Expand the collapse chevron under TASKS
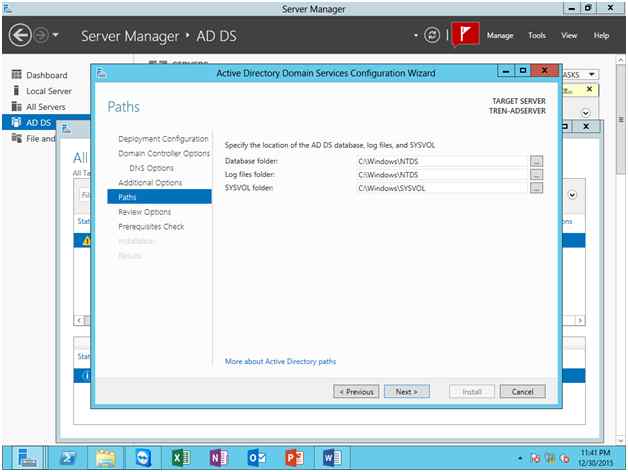The image size is (628, 472). pos(585,113)
